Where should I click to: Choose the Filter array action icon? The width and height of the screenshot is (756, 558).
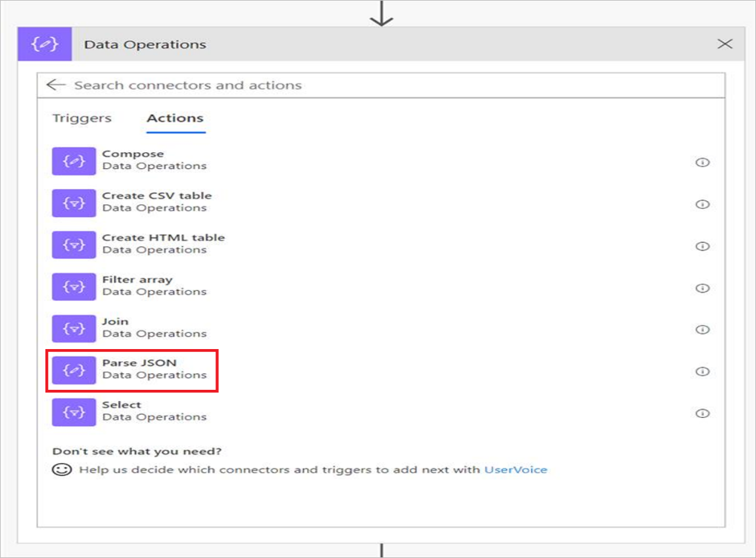click(74, 287)
